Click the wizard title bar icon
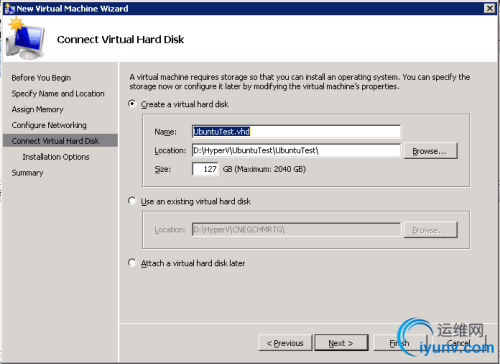The height and width of the screenshot is (364, 500). coord(10,9)
